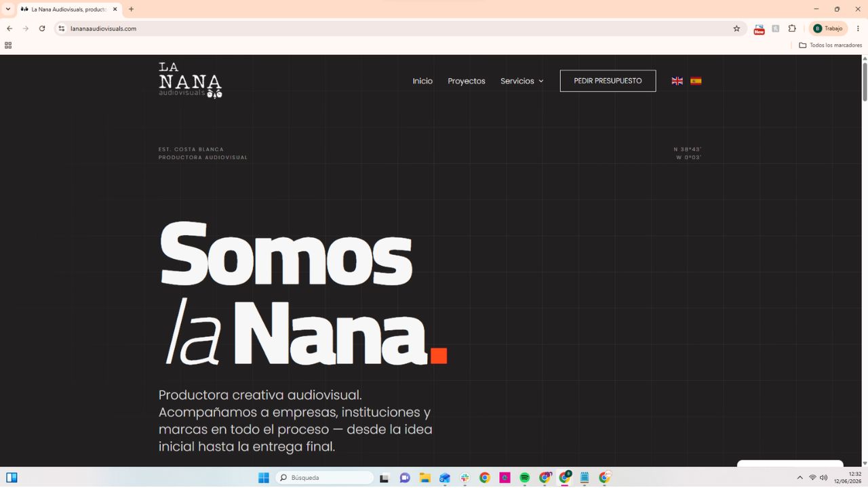
Task: Open File Explorer from the taskbar
Action: pos(425,478)
